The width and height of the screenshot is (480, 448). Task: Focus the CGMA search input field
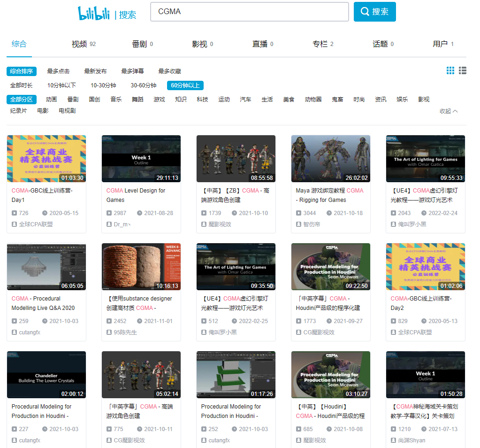[250, 12]
